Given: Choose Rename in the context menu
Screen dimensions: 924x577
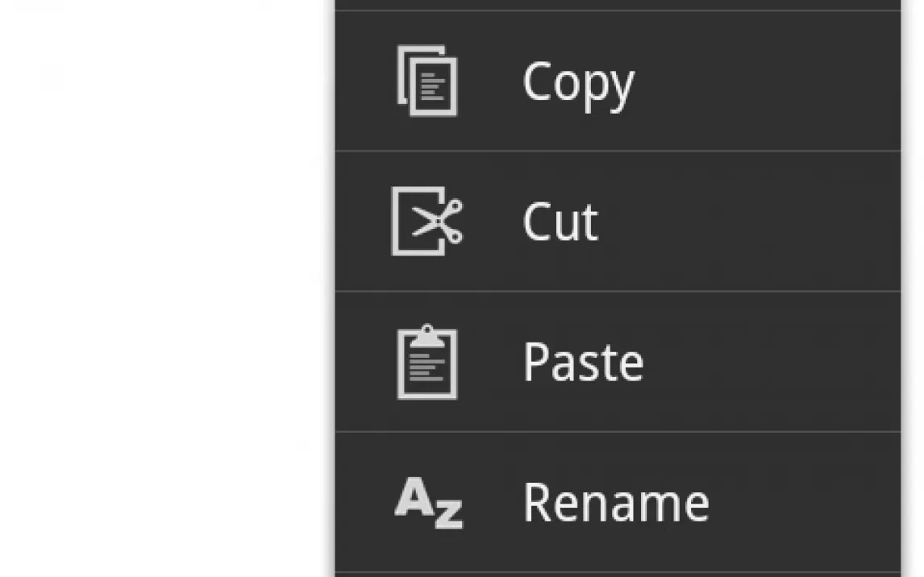Looking at the screenshot, I should pos(618,502).
